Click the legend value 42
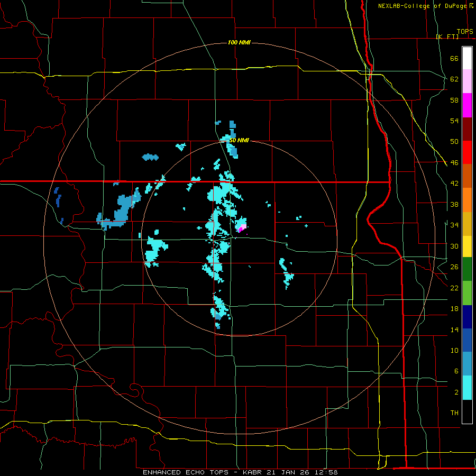The image size is (476, 476). (x=454, y=184)
